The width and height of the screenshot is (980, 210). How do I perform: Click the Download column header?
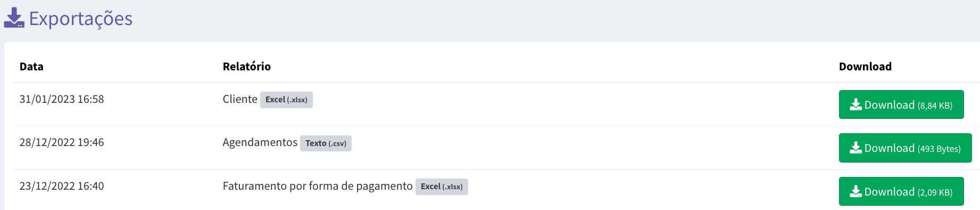coord(865,67)
